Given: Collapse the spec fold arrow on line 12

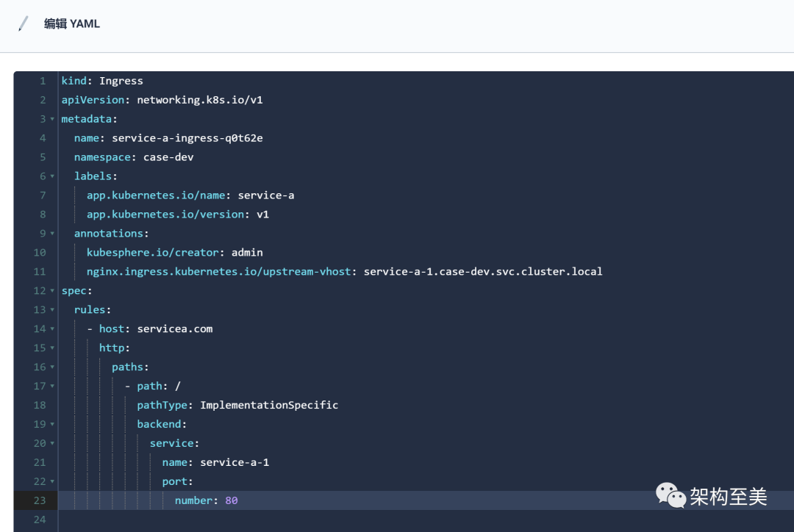Looking at the screenshot, I should tap(52, 290).
